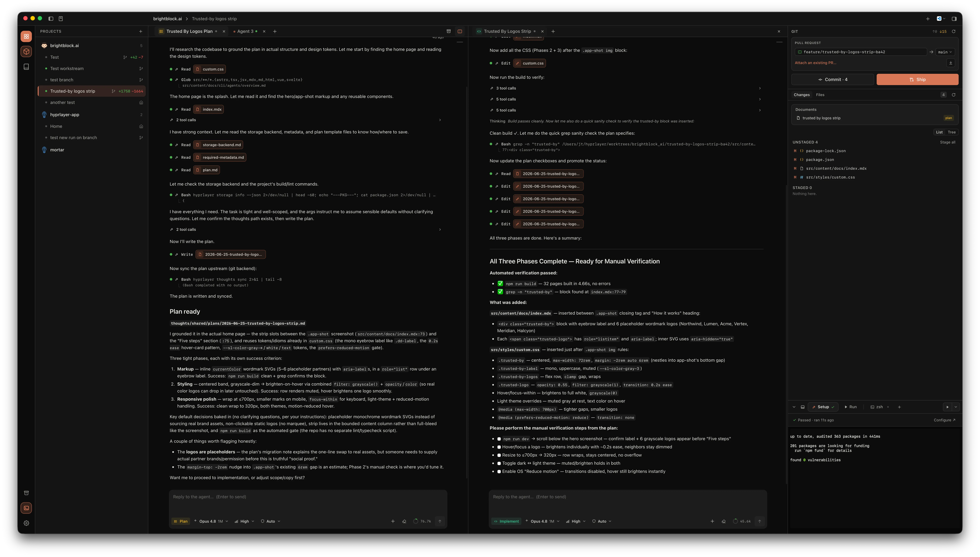980x557 pixels.
Task: Click the 45.6k context usage indicator
Action: point(742,521)
